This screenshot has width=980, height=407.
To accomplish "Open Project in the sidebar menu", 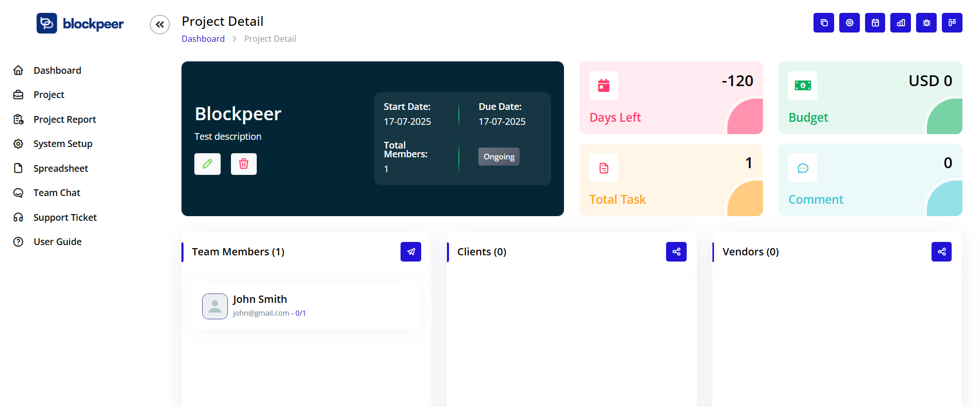I will click(x=49, y=95).
